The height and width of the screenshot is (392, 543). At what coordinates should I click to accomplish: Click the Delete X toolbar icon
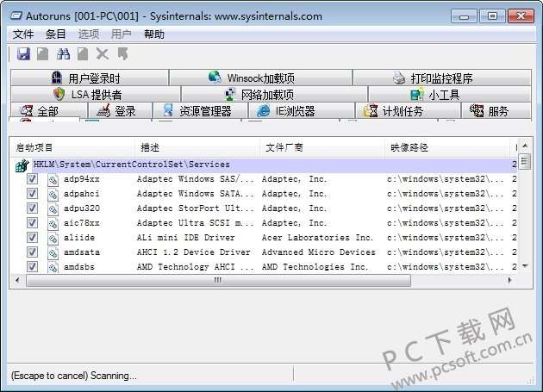(x=103, y=54)
